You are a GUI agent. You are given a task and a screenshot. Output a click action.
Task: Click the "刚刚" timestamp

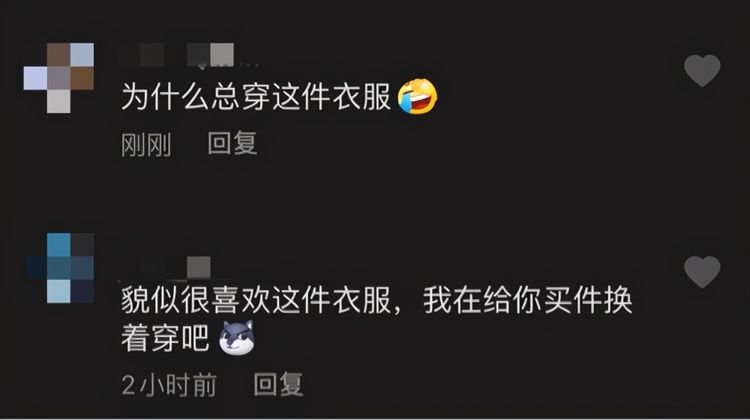click(x=146, y=144)
